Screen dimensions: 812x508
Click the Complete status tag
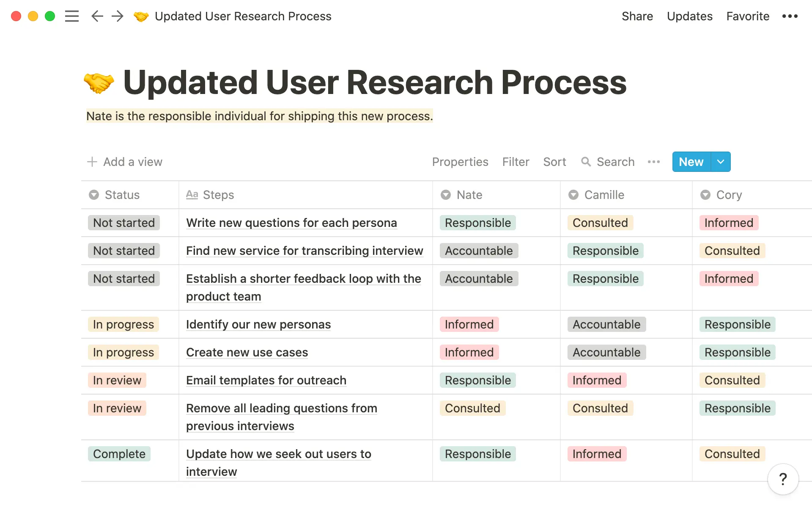pyautogui.click(x=119, y=454)
